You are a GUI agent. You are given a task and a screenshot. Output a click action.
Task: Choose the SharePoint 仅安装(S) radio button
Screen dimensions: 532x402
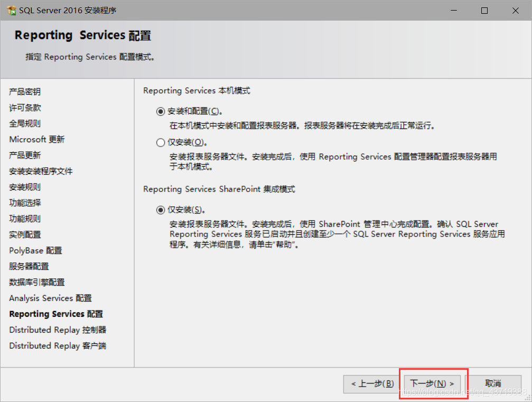[161, 210]
